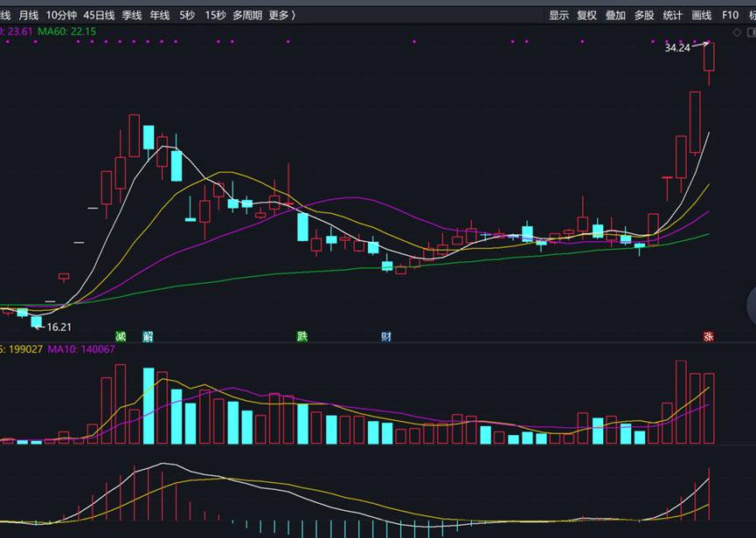The height and width of the screenshot is (538, 756).
Task: Click the red 涨 event marker
Action: click(x=708, y=336)
